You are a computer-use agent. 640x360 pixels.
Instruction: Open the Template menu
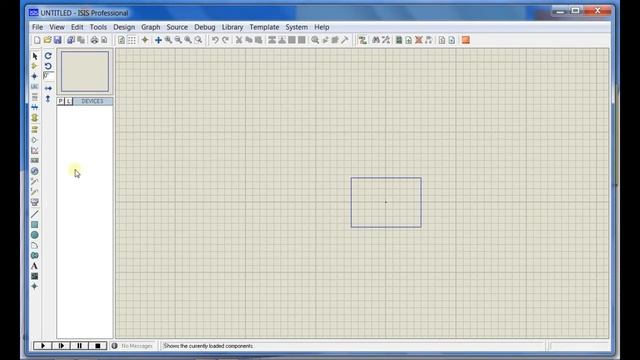264,27
